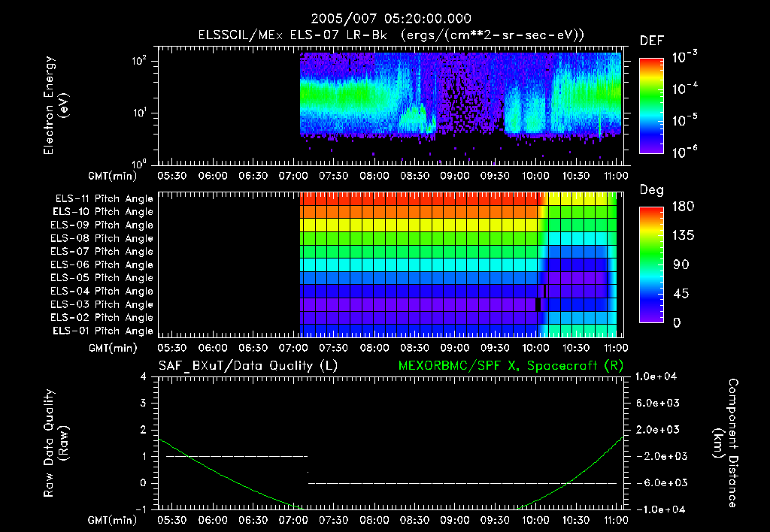The image size is (770, 532).
Task: Click 09:00 time label under the electron spectrogram
Action: 454,176
